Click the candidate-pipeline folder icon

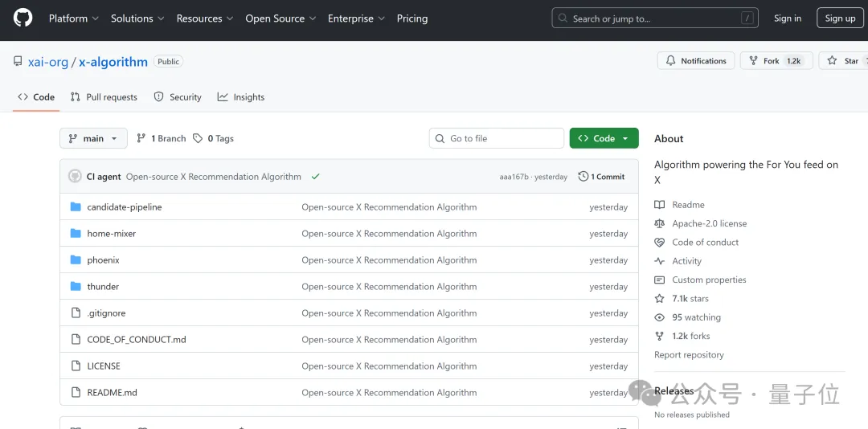76,207
